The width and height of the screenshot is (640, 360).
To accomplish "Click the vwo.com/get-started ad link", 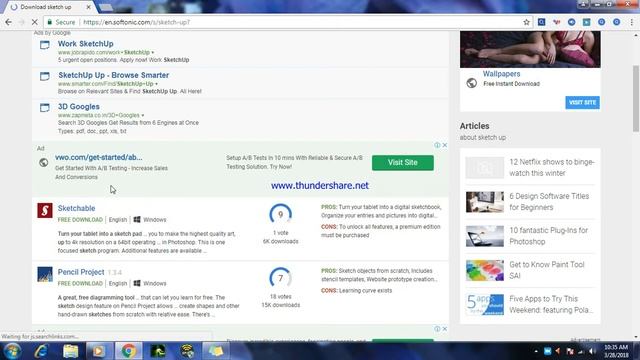I will point(99,157).
